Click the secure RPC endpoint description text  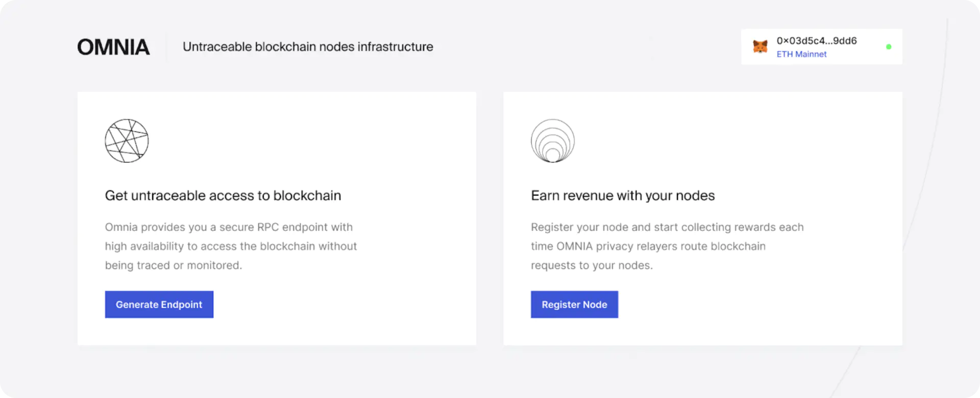(231, 246)
